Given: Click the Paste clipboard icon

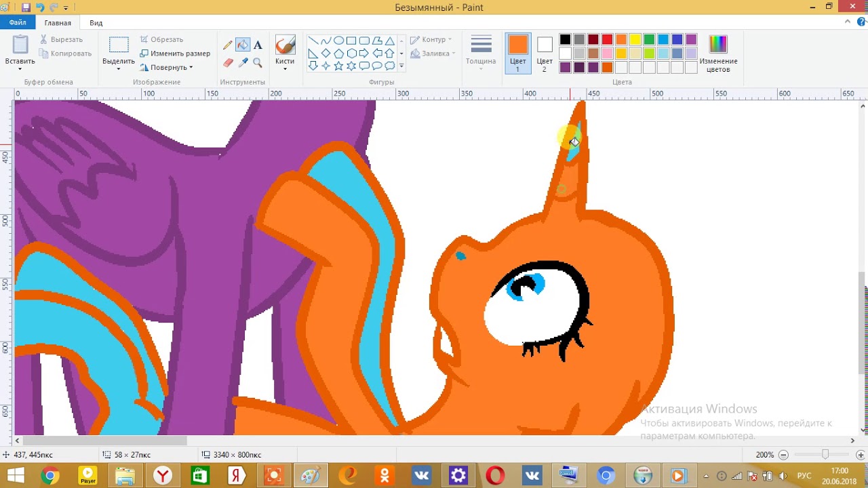Looking at the screenshot, I should pyautogui.click(x=20, y=45).
